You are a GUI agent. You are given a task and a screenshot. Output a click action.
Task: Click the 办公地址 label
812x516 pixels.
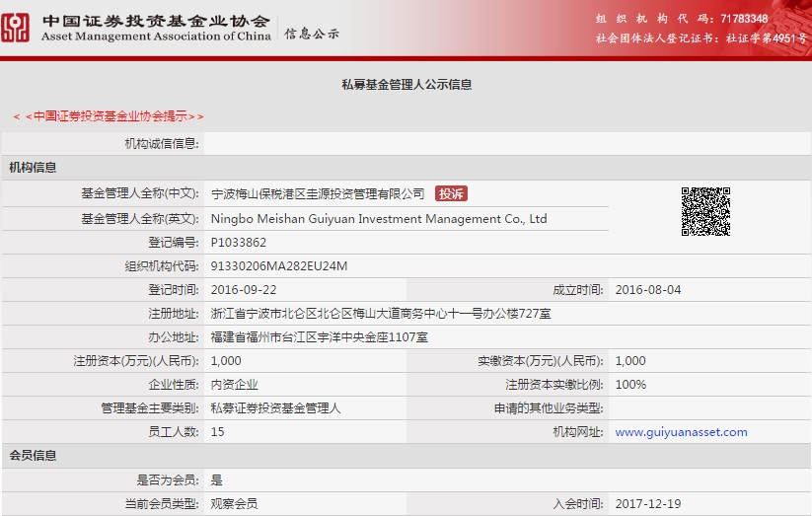click(x=174, y=337)
